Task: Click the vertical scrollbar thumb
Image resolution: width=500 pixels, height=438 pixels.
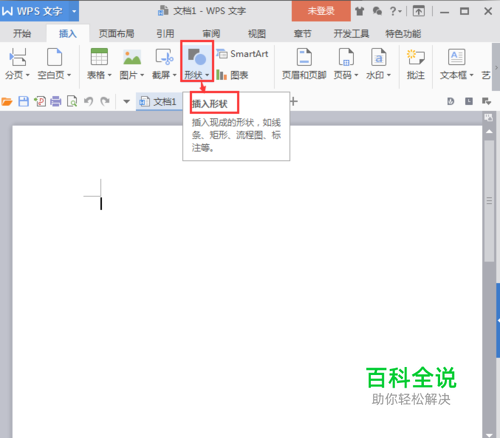Action: click(489, 201)
